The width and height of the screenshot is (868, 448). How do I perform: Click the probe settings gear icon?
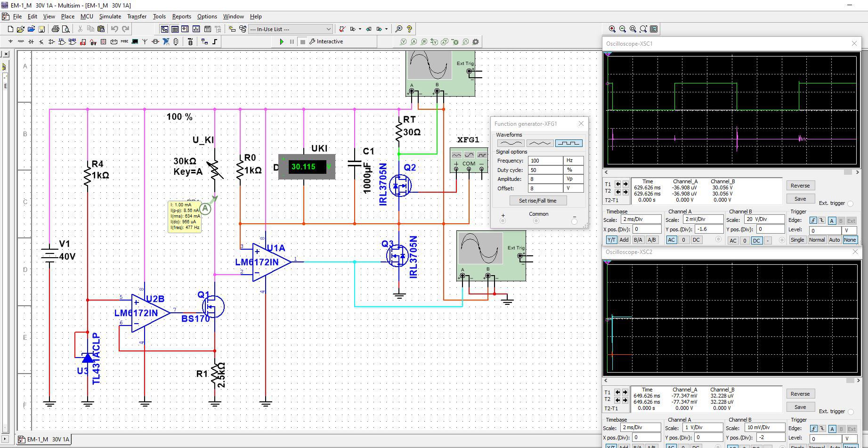tap(476, 42)
